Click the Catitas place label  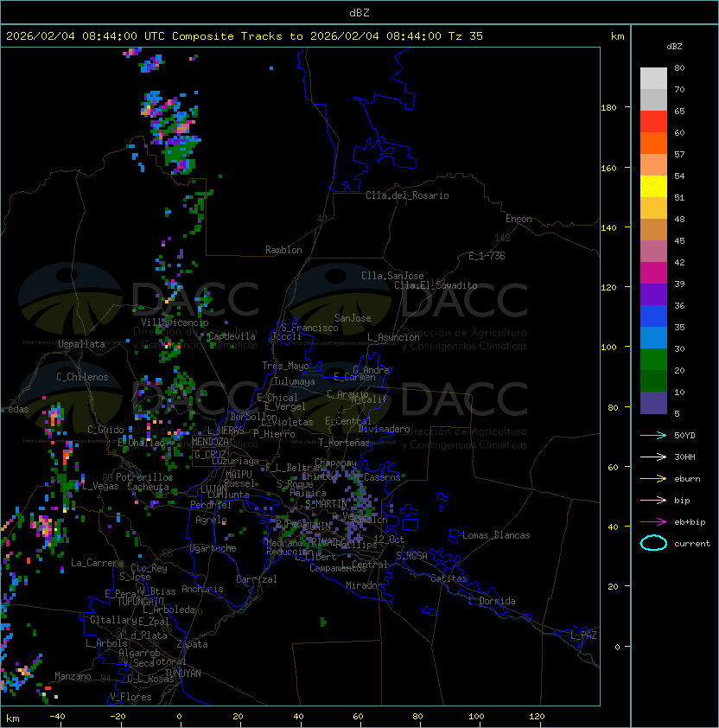tap(449, 578)
